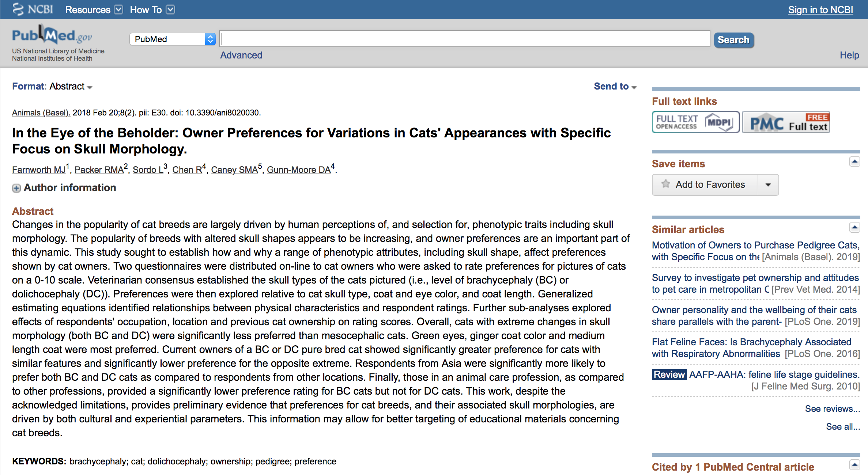
Task: Click Add to Favorites button
Action: [705, 185]
